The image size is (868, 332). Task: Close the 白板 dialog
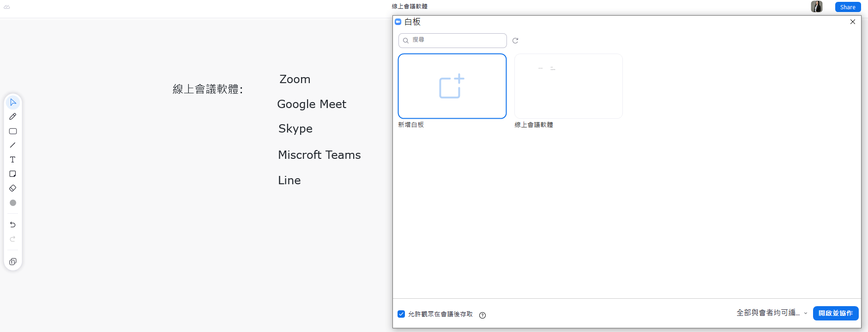point(853,22)
